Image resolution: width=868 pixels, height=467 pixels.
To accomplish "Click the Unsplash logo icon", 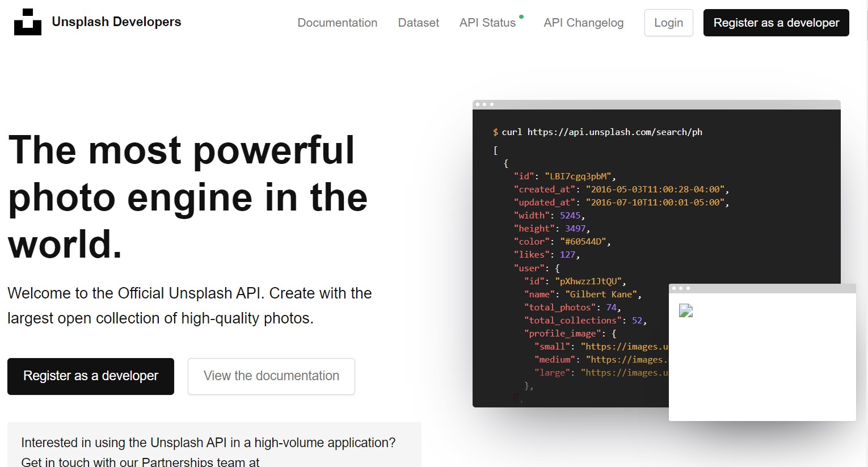I will pos(27,22).
